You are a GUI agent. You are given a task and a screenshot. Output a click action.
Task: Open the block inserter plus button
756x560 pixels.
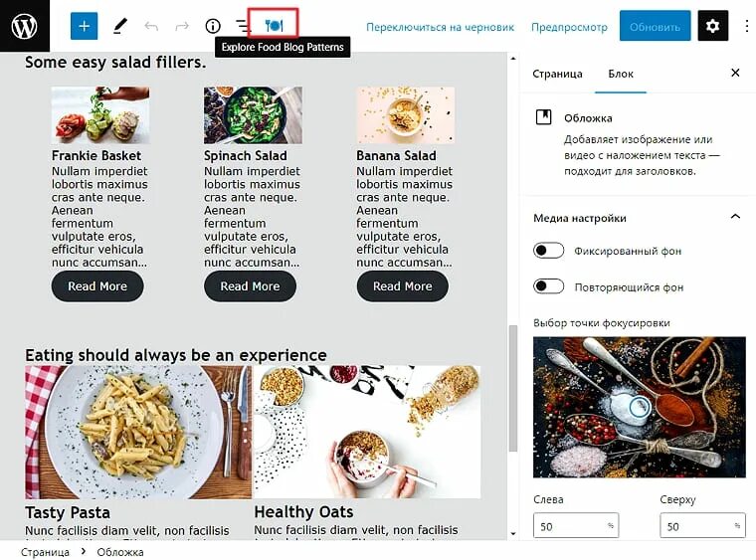[x=84, y=26]
